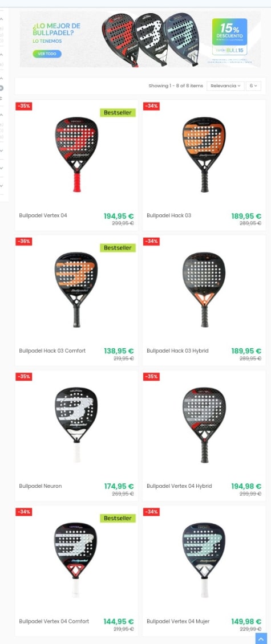The height and width of the screenshot is (644, 271).
Task: Open the items-per-page dropdown showing 6
Action: pos(253,86)
